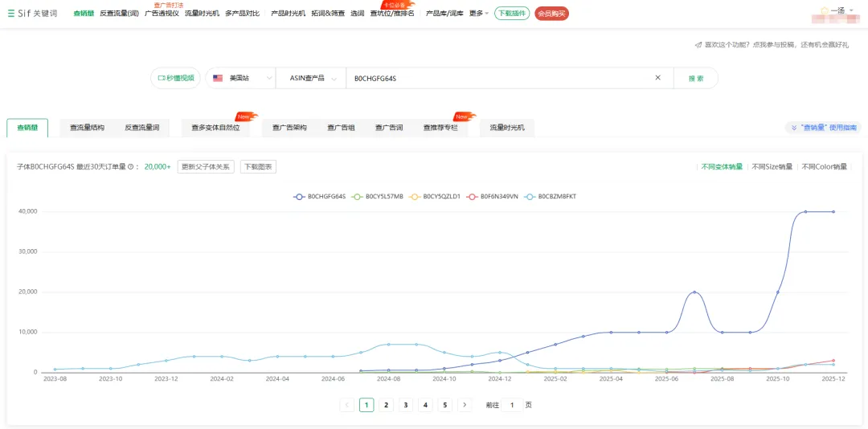Switch to the 查流量结构 tab
The width and height of the screenshot is (868, 429).
pos(87,128)
